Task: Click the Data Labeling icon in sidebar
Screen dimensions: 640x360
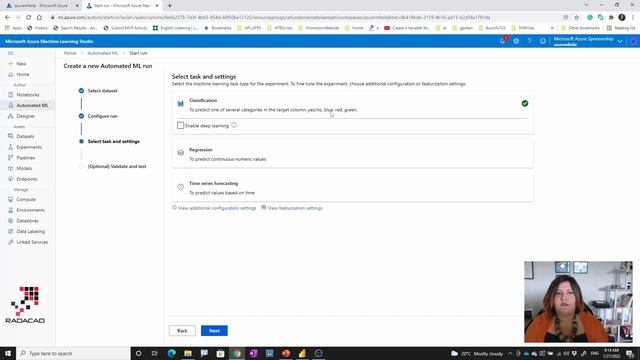Action: (11, 231)
